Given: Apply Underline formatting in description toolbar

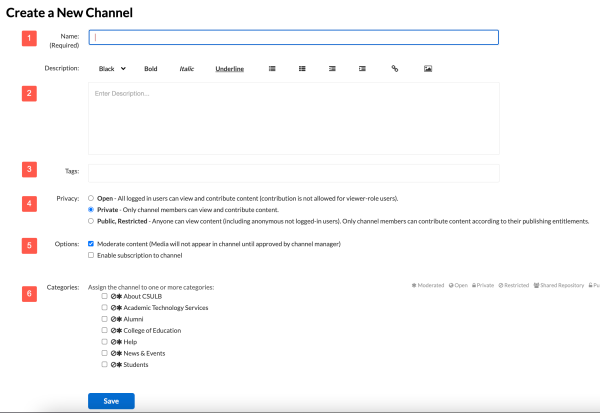Looking at the screenshot, I should (x=229, y=69).
